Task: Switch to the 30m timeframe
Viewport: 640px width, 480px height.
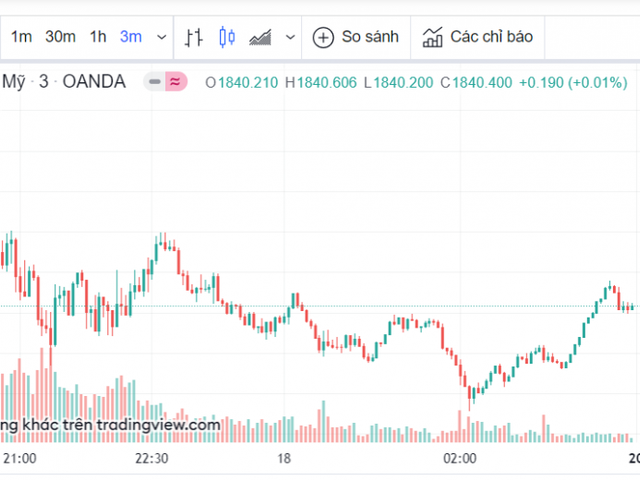Action: (60, 37)
